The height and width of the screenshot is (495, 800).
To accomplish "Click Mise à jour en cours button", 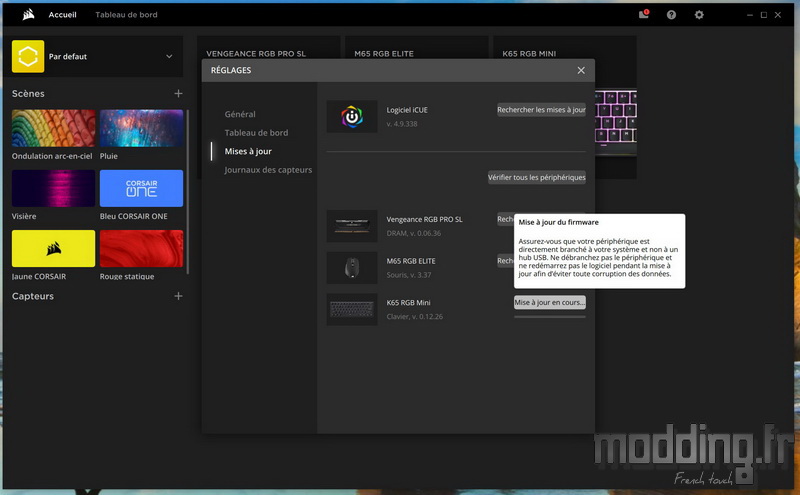I will click(x=549, y=303).
